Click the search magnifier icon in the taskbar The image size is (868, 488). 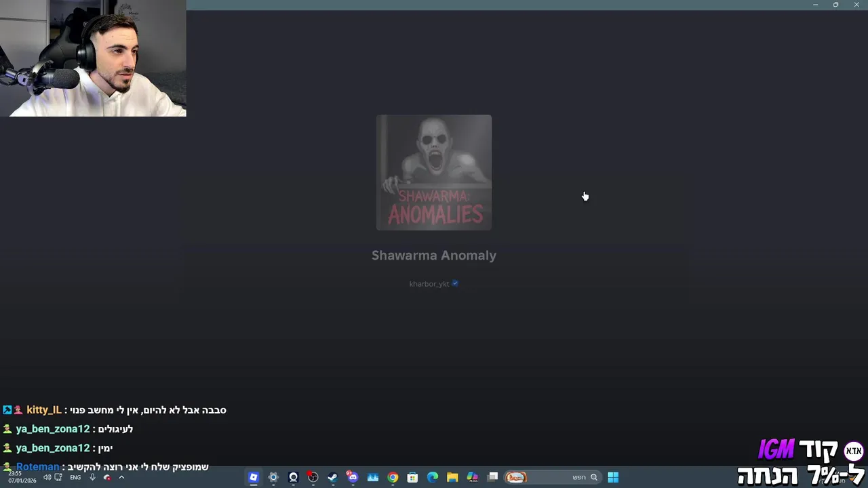tap(594, 477)
